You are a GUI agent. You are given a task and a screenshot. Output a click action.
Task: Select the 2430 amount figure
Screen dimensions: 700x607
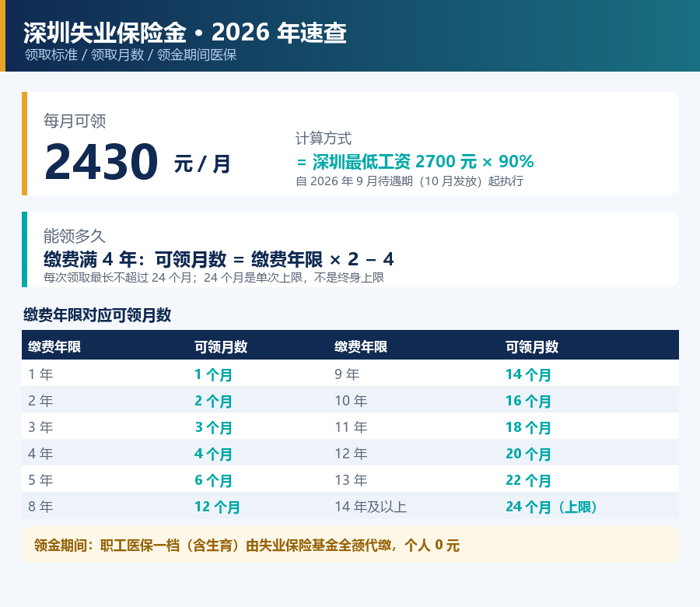pos(101,161)
